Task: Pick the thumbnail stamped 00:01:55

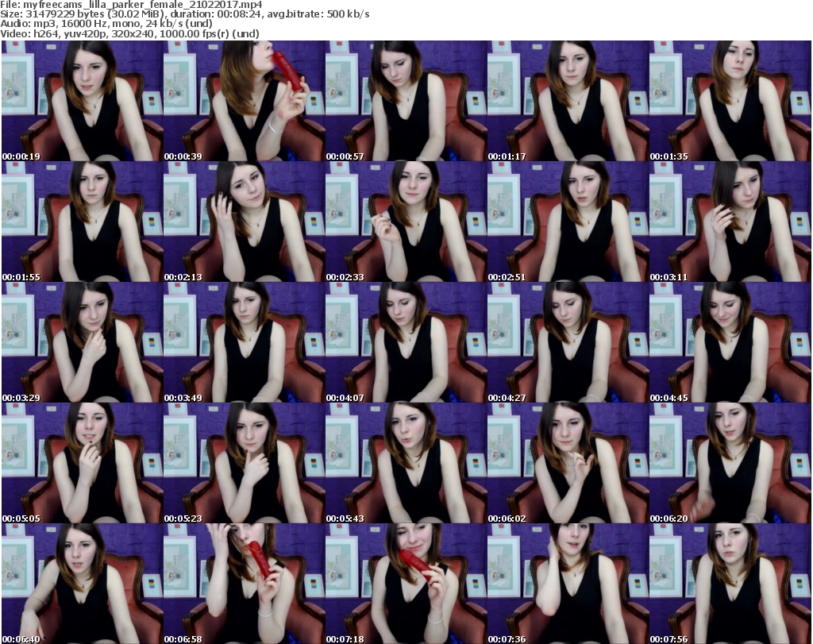Action: 82,222
